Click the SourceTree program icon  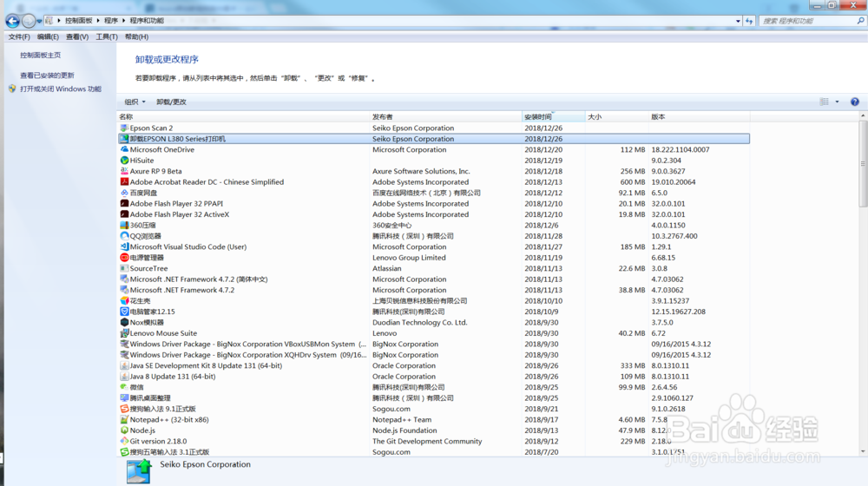(124, 268)
